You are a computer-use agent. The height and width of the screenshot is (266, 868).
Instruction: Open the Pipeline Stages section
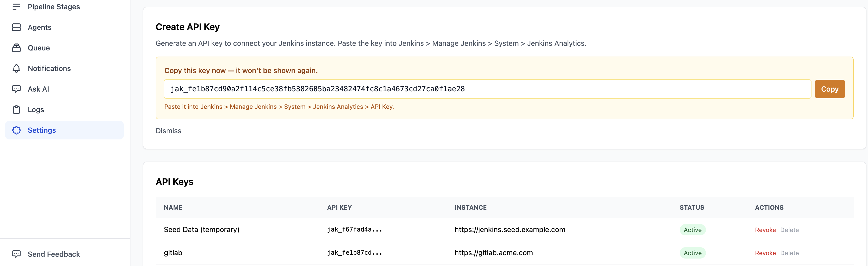click(54, 6)
